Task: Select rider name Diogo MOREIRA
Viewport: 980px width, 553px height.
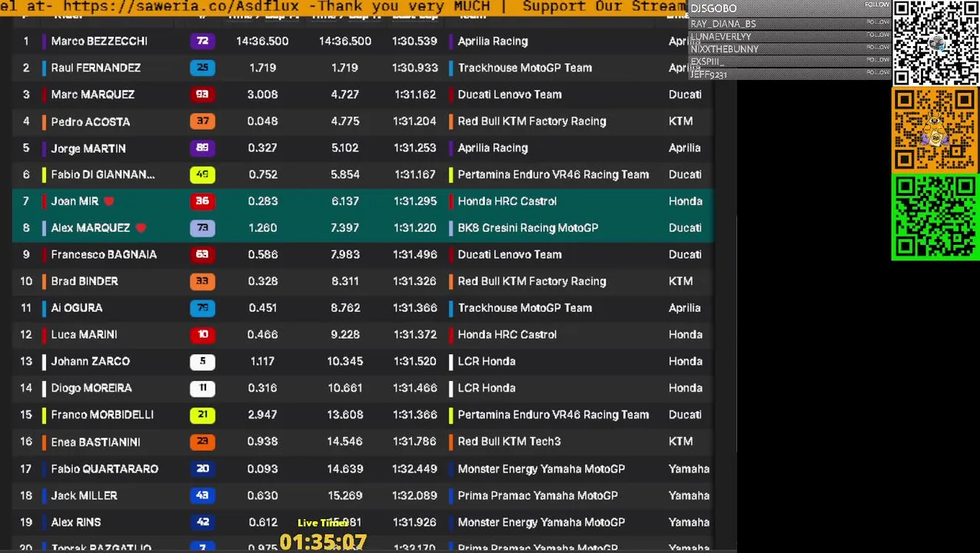Action: [x=91, y=388]
